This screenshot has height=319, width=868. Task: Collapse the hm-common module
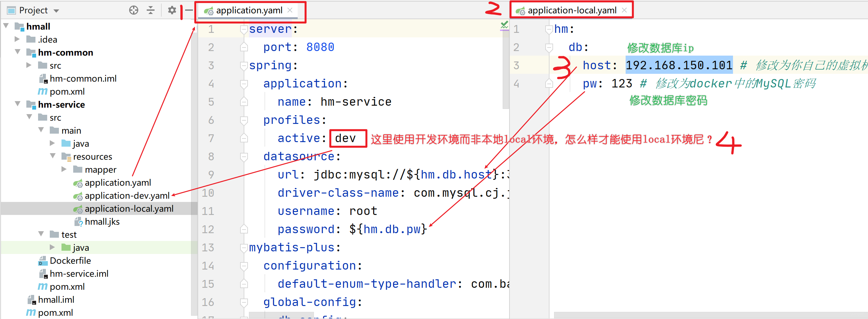pos(18,52)
